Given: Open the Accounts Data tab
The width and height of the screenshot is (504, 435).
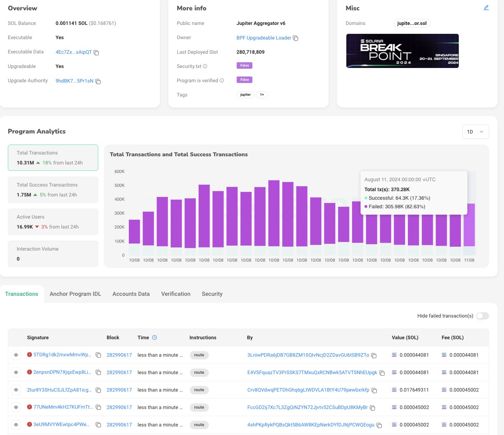Looking at the screenshot, I should 131,294.
